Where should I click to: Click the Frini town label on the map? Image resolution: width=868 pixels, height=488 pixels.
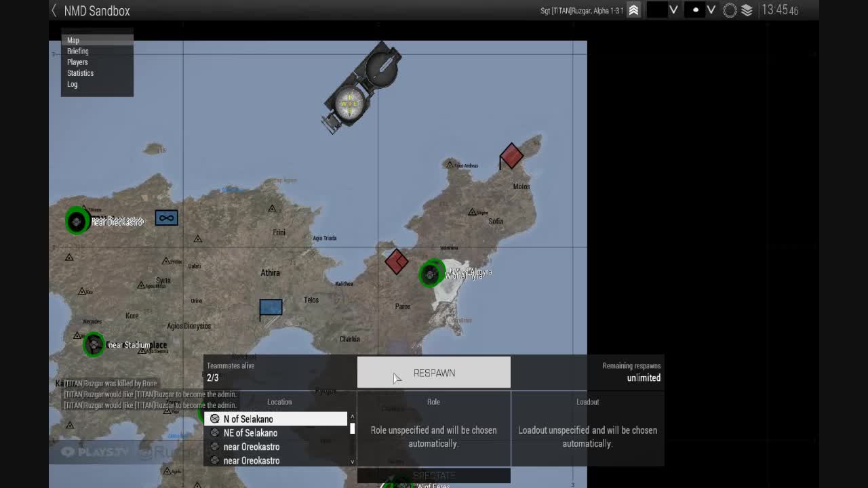(279, 232)
